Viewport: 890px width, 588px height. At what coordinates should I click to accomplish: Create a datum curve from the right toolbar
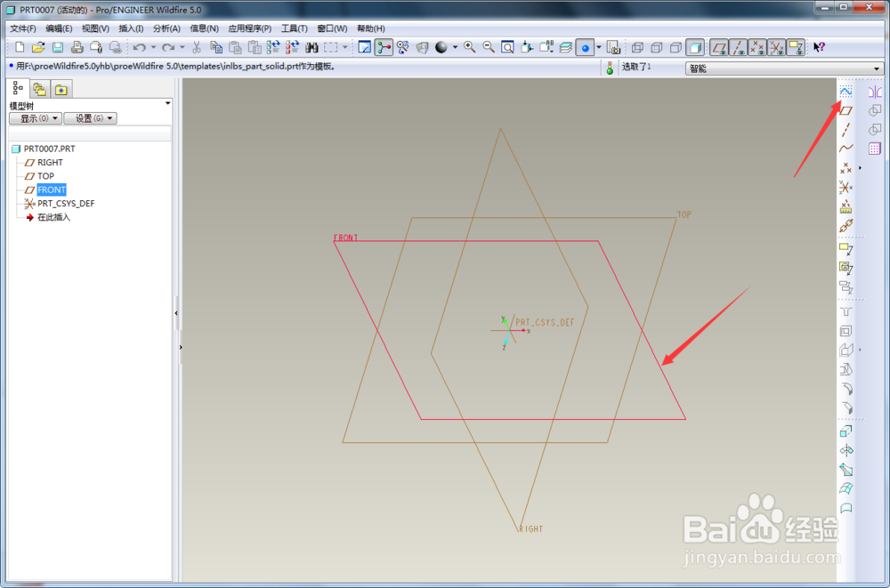coord(845,149)
